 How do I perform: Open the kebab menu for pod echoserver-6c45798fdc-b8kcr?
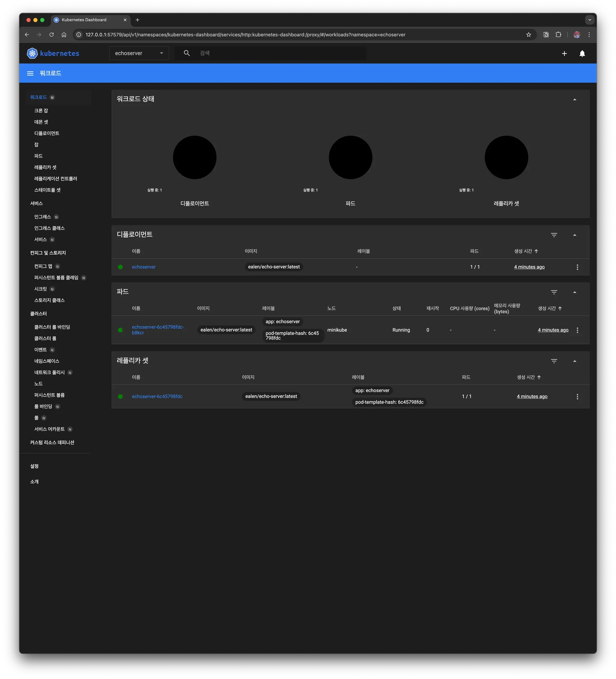click(x=577, y=330)
